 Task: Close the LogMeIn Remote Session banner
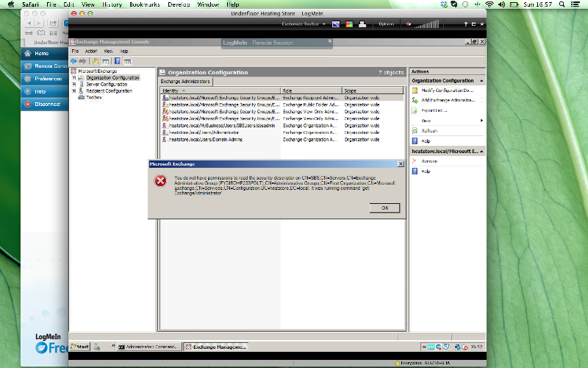pos(329,41)
